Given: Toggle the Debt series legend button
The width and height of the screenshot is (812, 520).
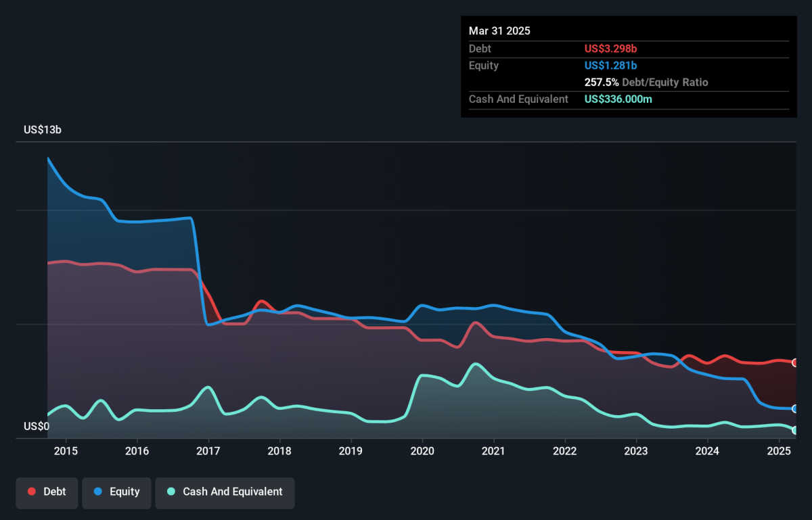Looking at the screenshot, I should click(47, 492).
